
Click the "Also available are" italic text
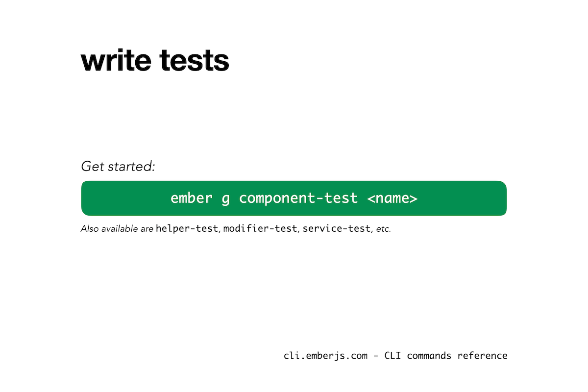tap(117, 229)
